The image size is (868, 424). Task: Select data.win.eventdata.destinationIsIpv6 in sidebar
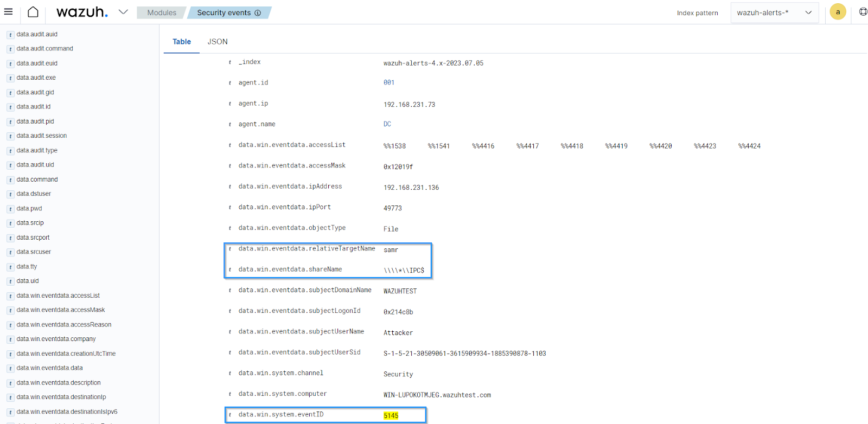pos(67,412)
